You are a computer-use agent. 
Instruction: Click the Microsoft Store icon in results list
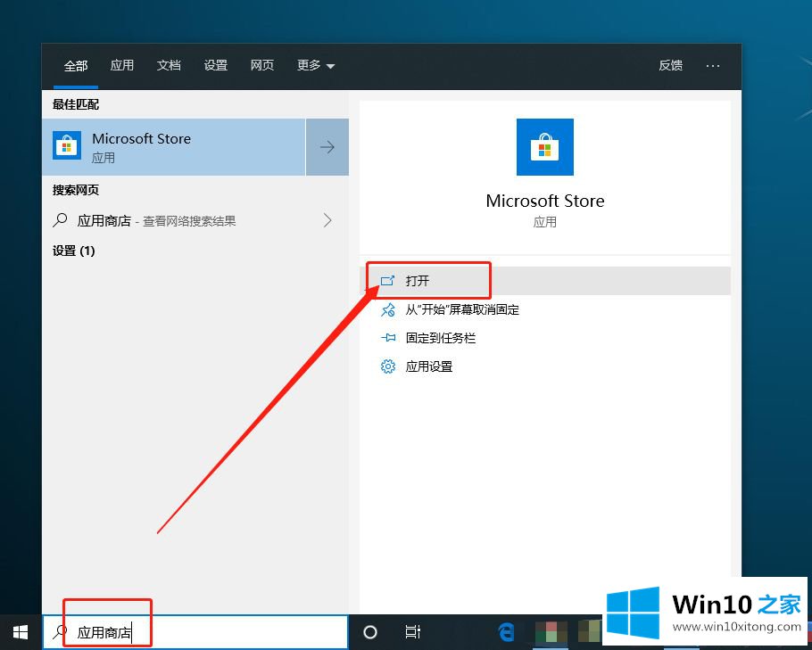(x=67, y=145)
